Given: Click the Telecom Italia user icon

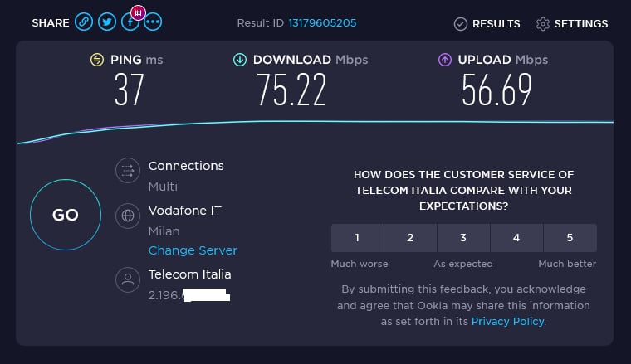Looking at the screenshot, I should [127, 280].
